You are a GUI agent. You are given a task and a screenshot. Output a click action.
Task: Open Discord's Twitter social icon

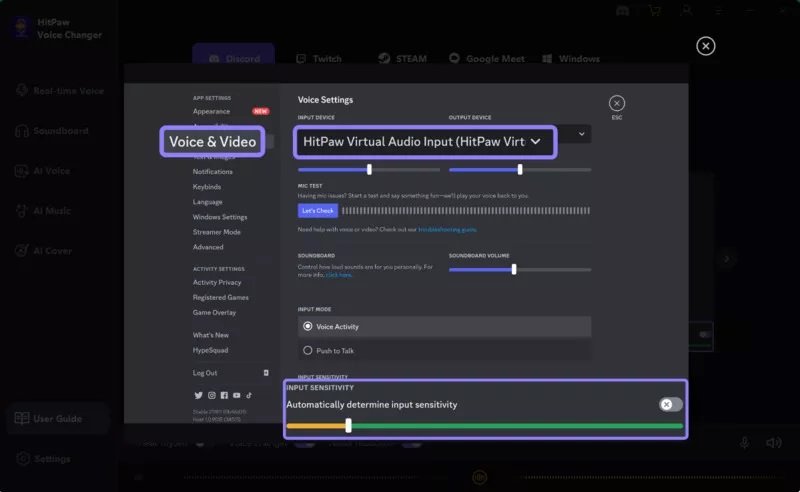coord(198,395)
